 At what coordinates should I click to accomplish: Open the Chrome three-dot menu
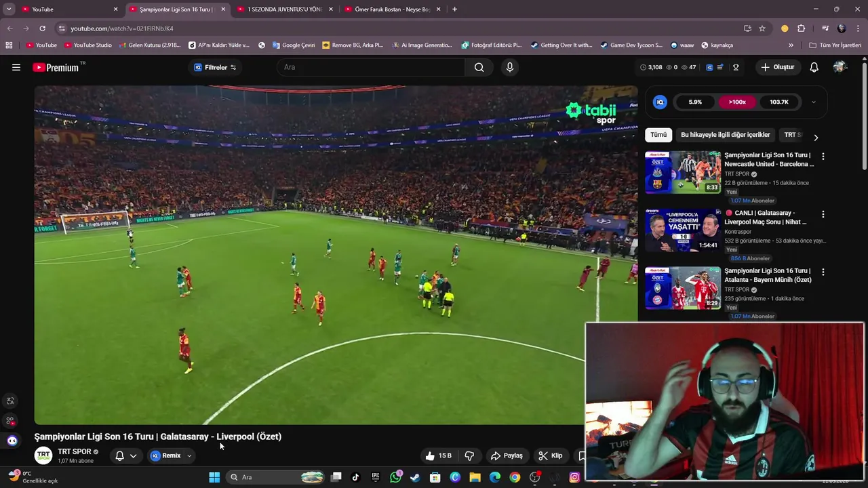[x=858, y=28]
